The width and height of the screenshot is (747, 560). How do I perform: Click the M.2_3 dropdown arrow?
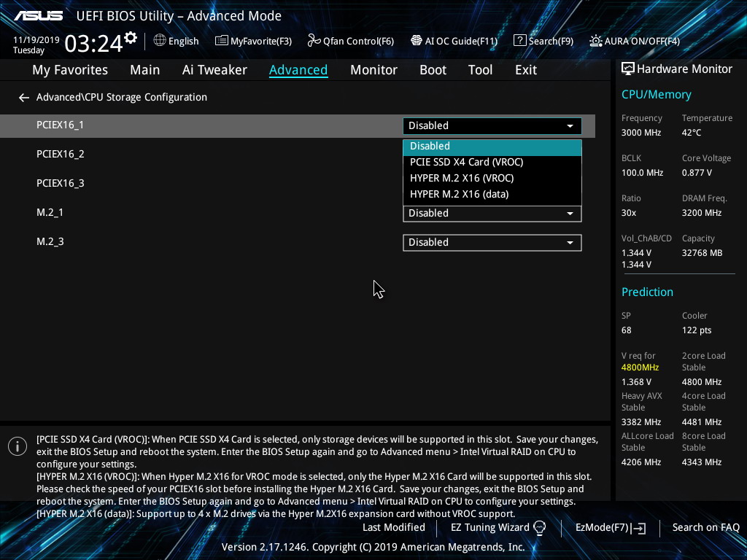(570, 243)
